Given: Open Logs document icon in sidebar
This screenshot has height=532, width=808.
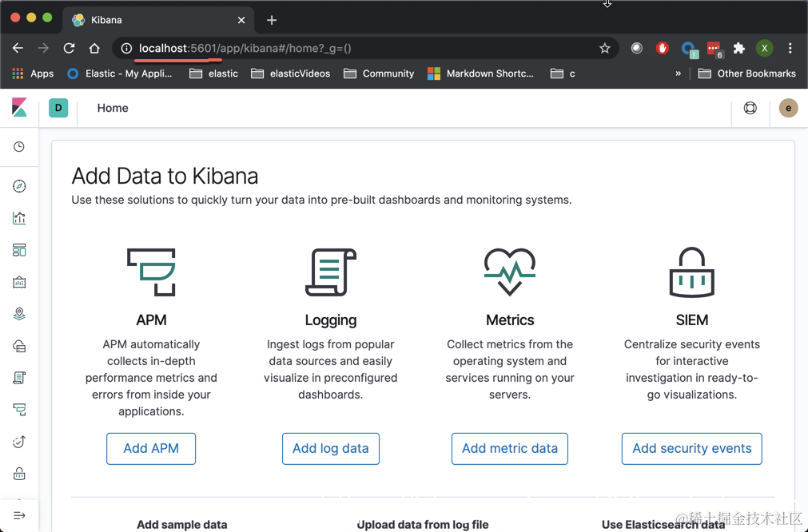Looking at the screenshot, I should click(19, 378).
